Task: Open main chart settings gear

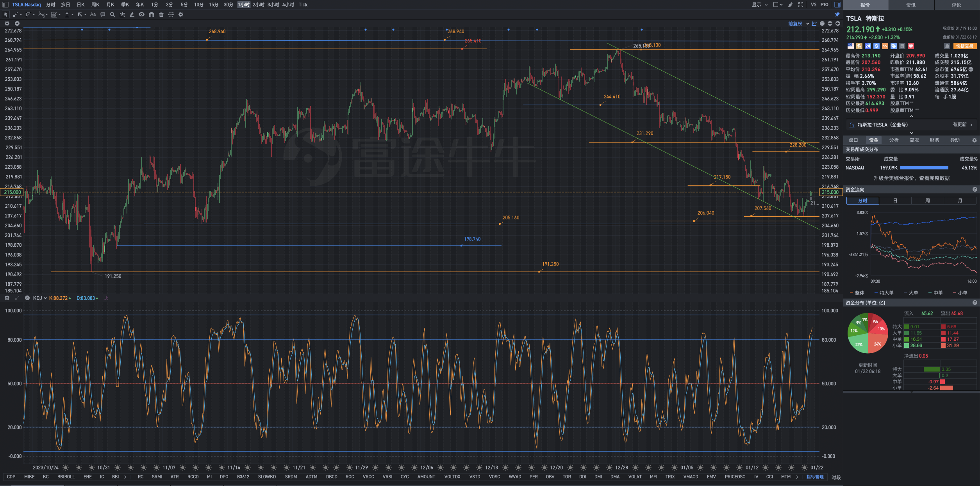Action: coord(7,23)
